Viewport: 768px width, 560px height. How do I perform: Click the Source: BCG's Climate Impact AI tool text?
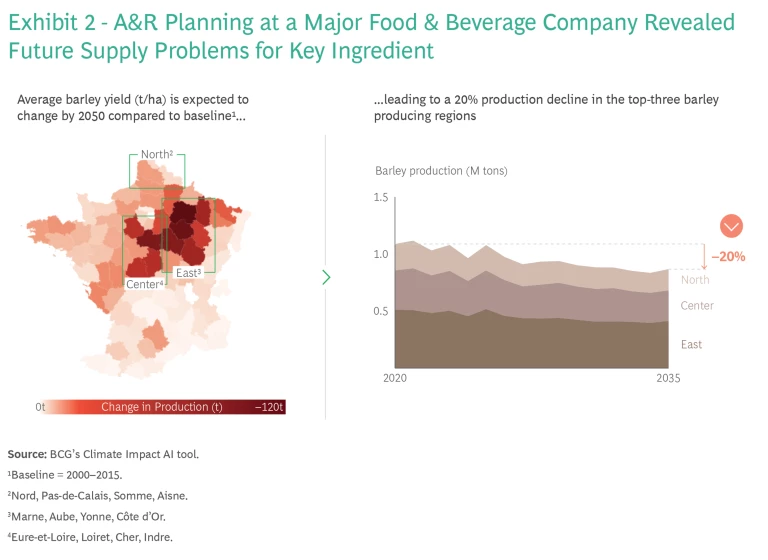coord(104,454)
